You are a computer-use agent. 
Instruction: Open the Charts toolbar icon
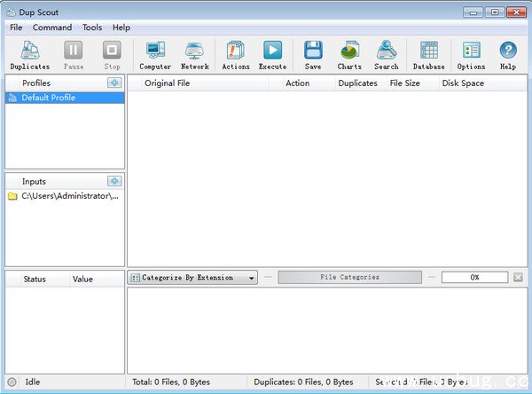[349, 54]
